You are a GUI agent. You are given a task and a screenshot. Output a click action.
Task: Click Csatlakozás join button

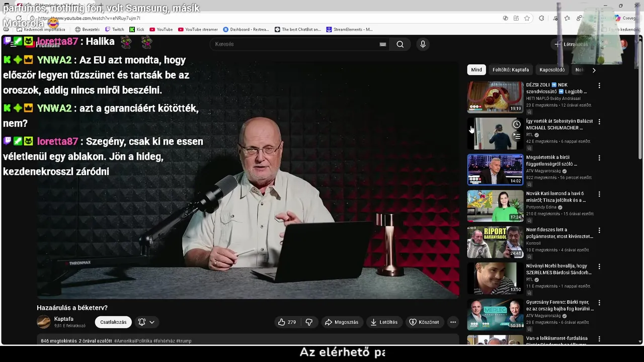[113, 322]
